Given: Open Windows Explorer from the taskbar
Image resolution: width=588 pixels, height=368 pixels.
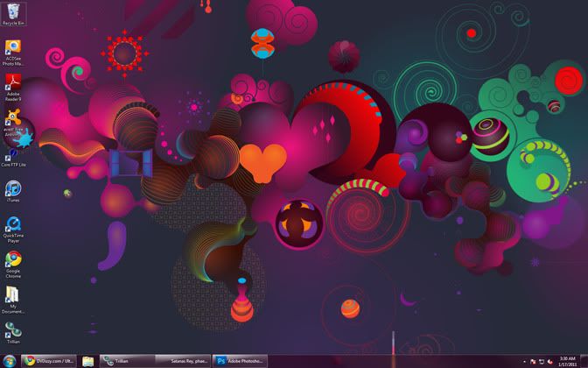Looking at the screenshot, I should [88, 361].
